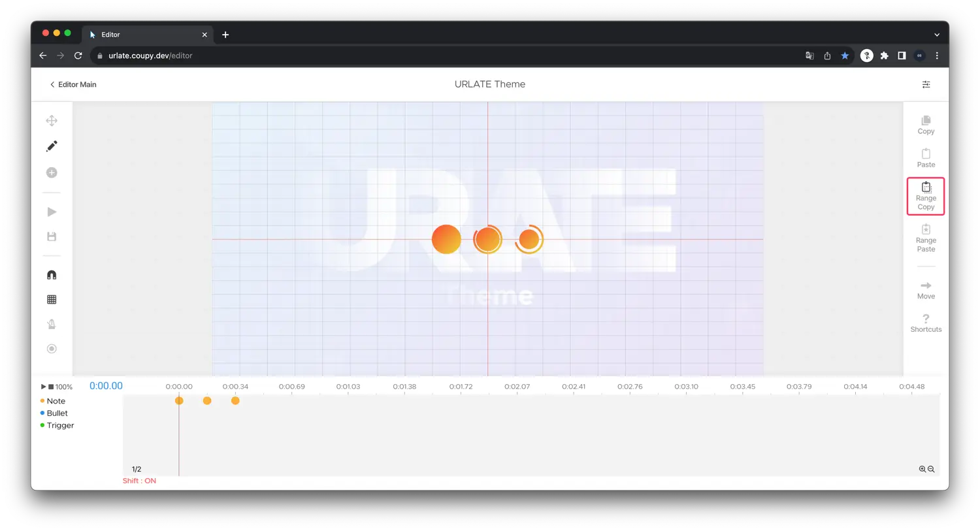Click the floppy disk save icon

52,236
